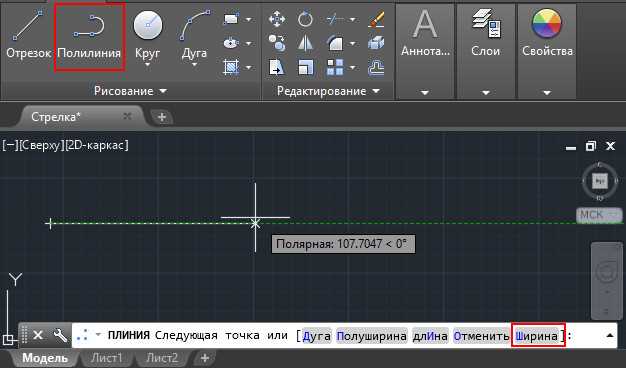Activate the Mirror tool
Viewport: 626px width, 368px height.
(x=305, y=43)
